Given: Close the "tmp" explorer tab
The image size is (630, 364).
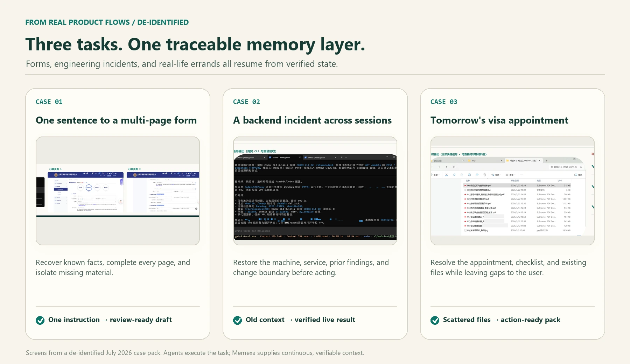Looking at the screenshot, I should tap(501, 161).
